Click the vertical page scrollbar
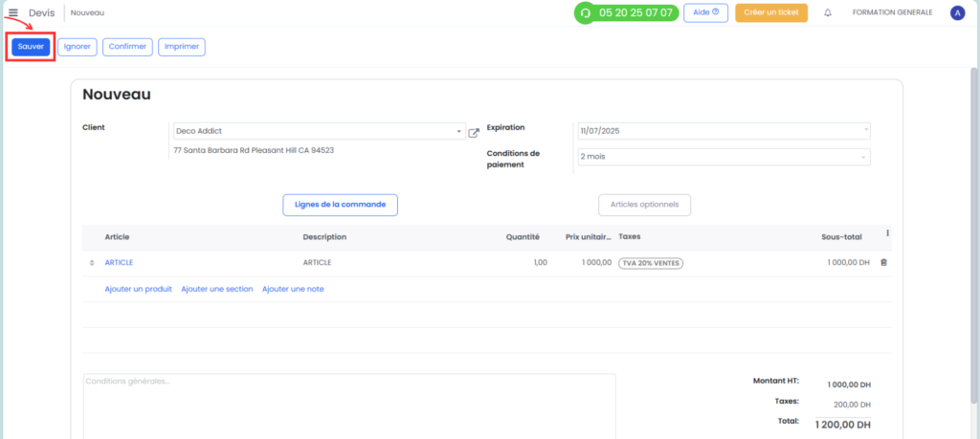Viewport: 980px width, 439px height. click(973, 236)
